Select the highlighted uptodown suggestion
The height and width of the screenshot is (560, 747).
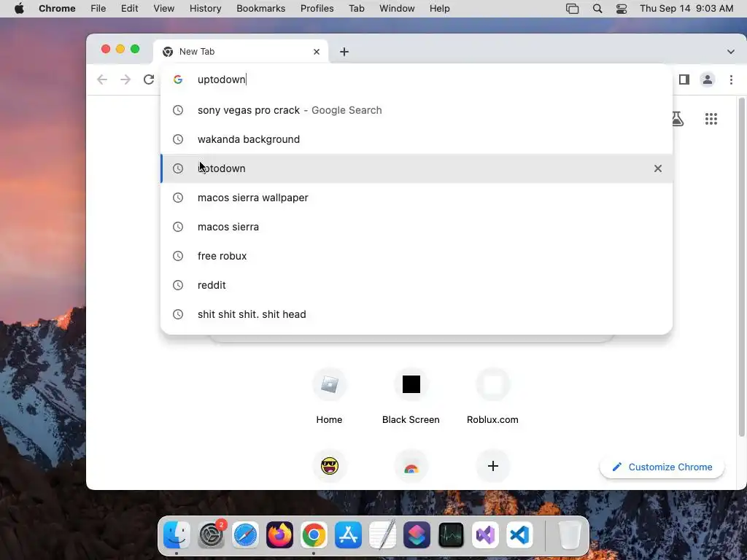[x=417, y=168]
